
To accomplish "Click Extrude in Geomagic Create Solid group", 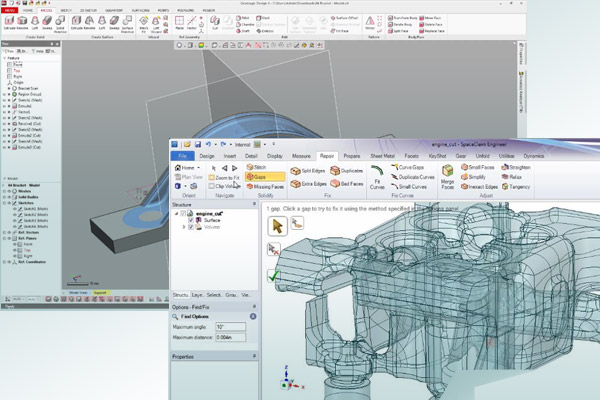I will pos(9,23).
